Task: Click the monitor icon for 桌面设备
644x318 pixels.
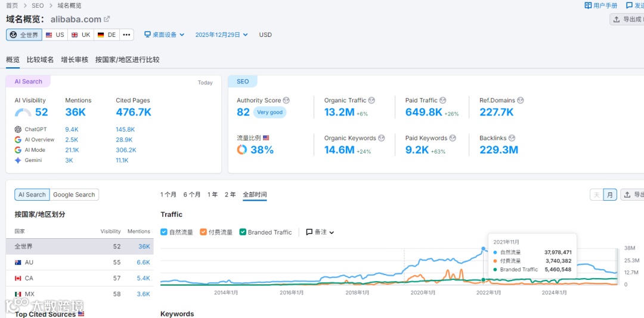Action: 148,35
